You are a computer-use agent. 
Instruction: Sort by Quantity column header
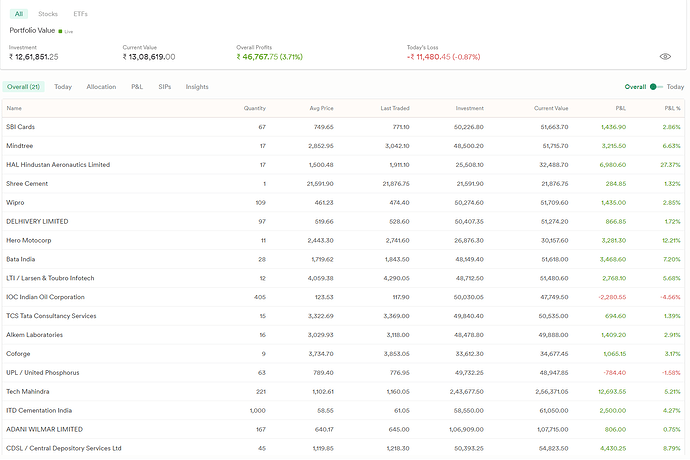click(x=255, y=108)
